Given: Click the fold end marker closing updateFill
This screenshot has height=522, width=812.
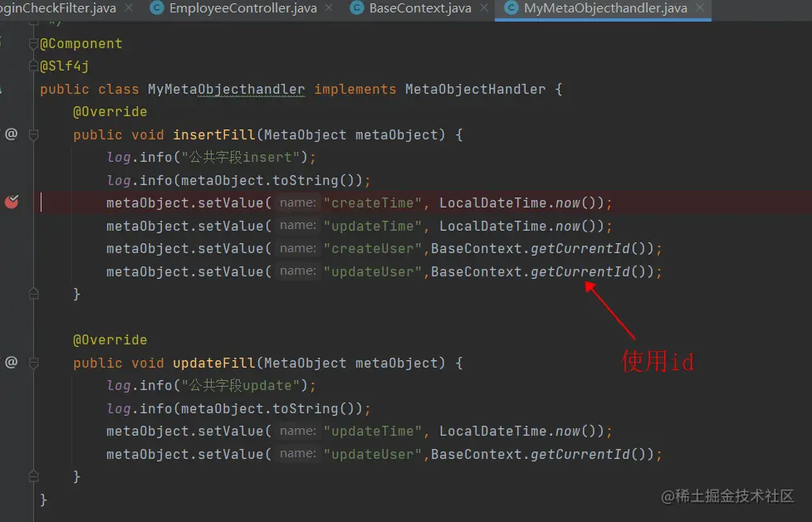Looking at the screenshot, I should 34,476.
